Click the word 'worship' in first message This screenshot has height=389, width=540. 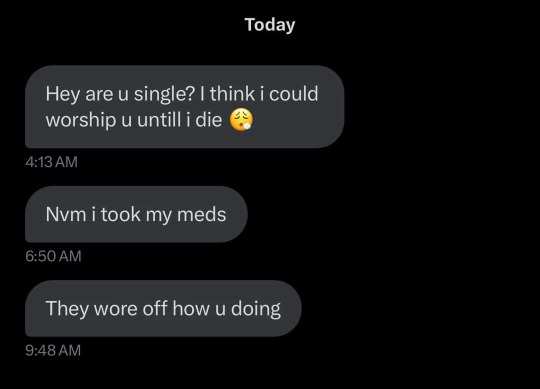point(81,120)
